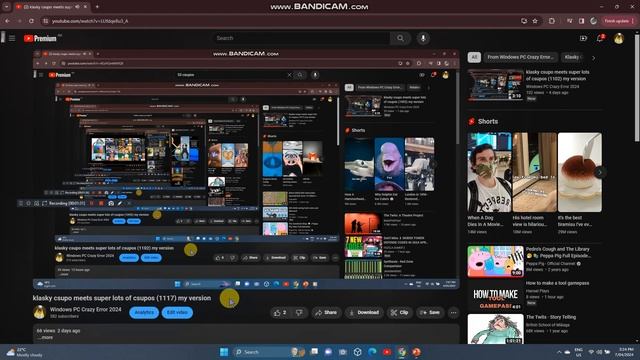
Task: Open the YouTube hamburger guide menu
Action: 12,38
